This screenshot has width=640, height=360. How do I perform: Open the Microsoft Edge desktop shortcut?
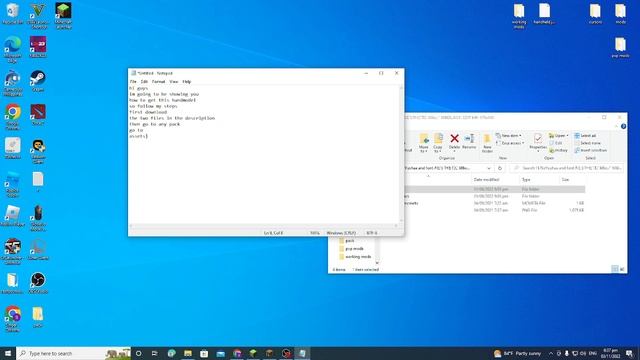click(12, 49)
